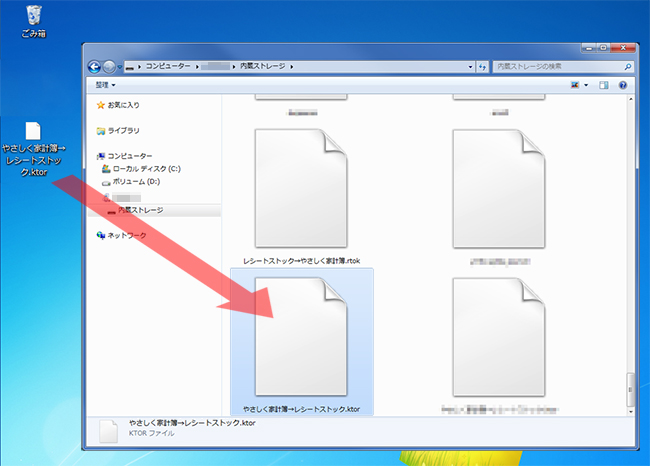This screenshot has height=466, width=650.
Task: Click the file name label レシートストック→やさしく家計簿.rtok
Action: 301,261
